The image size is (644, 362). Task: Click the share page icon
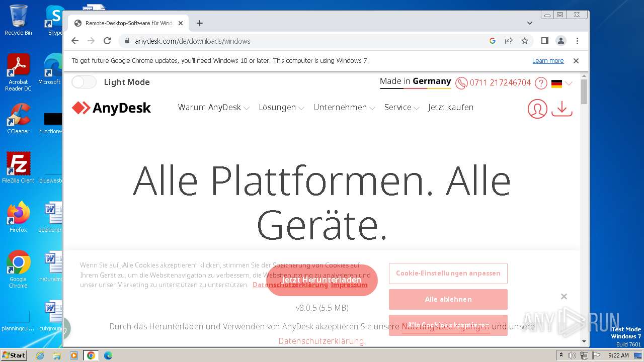point(509,41)
